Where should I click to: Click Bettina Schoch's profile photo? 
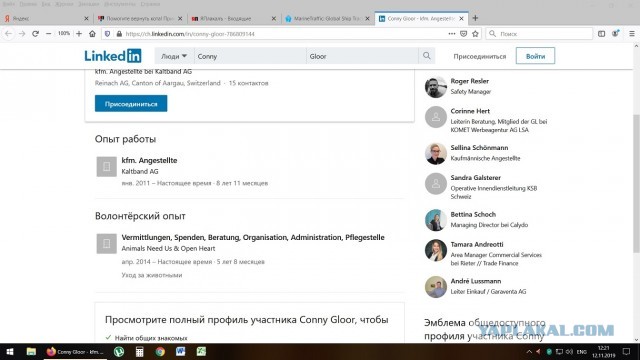[436, 220]
